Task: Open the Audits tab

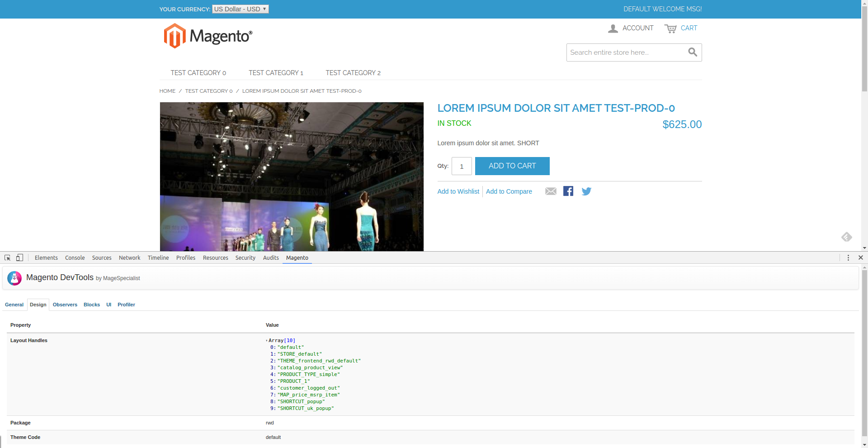Action: coord(271,257)
